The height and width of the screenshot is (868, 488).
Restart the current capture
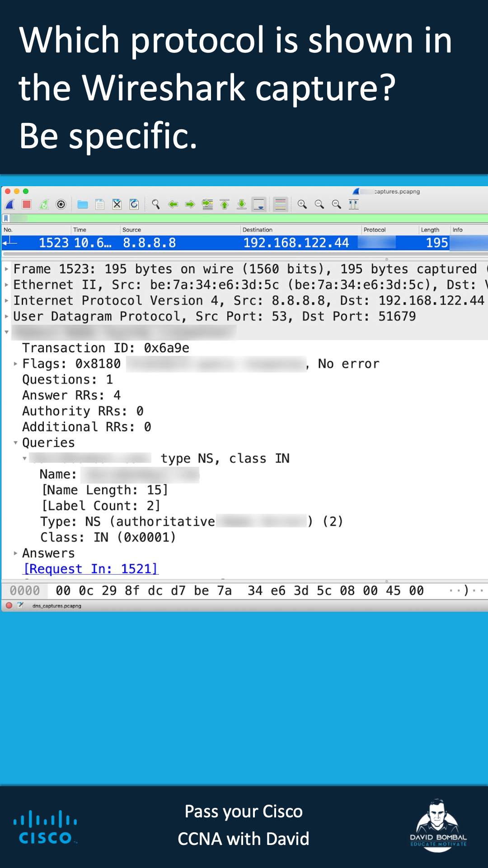pyautogui.click(x=44, y=204)
